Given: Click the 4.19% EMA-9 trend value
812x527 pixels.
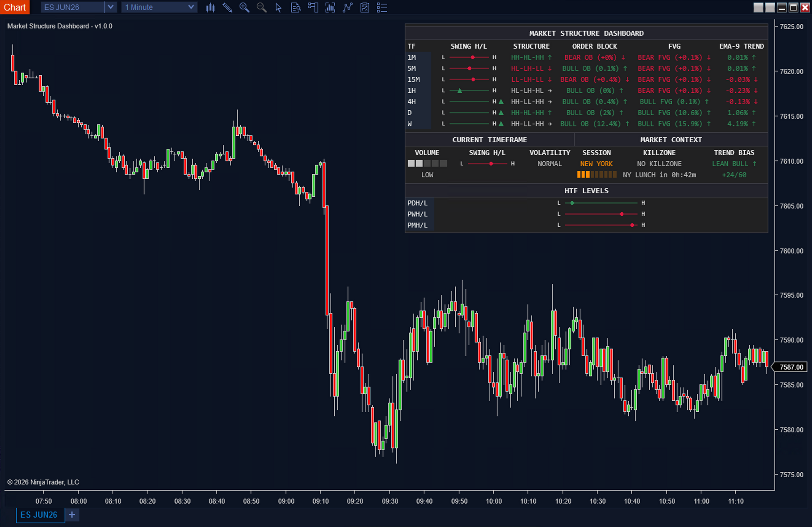Looking at the screenshot, I should [741, 124].
